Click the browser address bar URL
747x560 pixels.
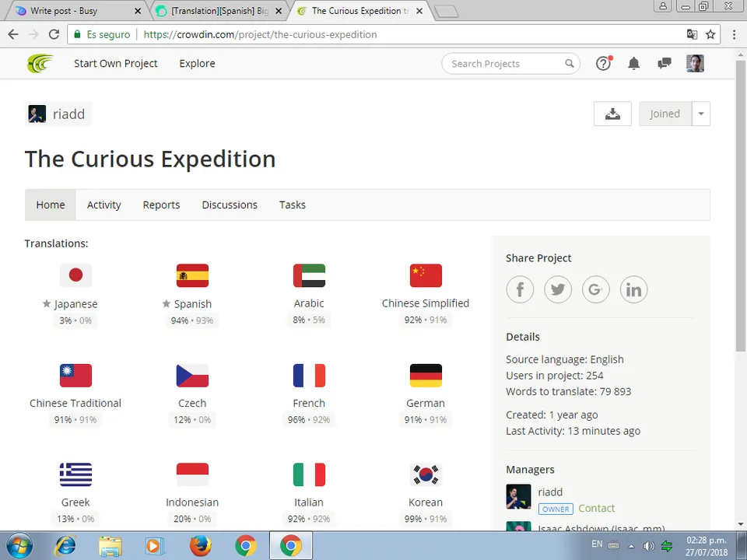260,34
